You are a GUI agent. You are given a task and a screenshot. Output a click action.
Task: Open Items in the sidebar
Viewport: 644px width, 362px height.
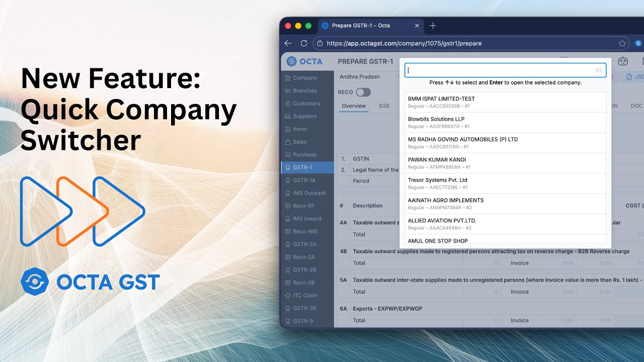click(307, 129)
